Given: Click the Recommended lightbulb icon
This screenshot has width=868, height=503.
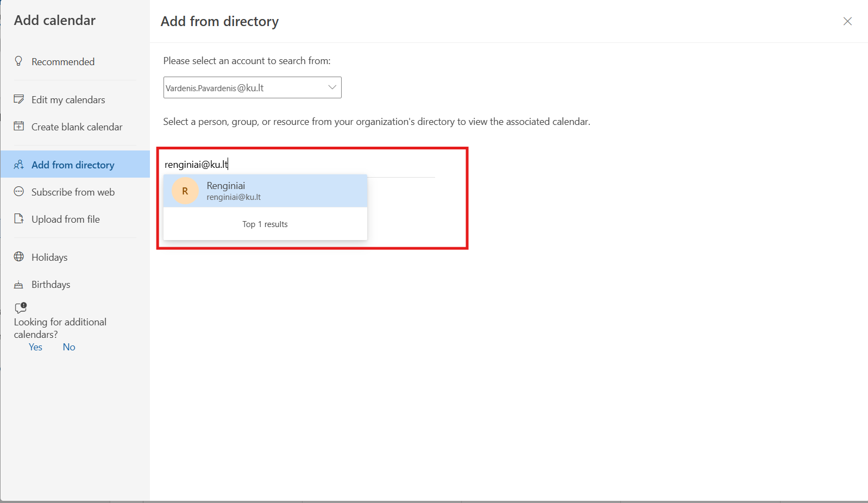Looking at the screenshot, I should coord(19,61).
